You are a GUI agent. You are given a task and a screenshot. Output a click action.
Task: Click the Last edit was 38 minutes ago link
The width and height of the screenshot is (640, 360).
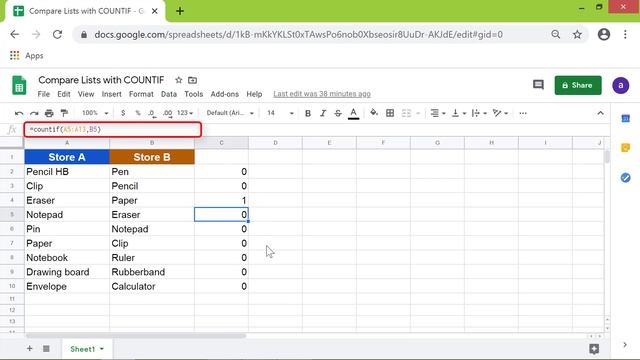point(322,94)
